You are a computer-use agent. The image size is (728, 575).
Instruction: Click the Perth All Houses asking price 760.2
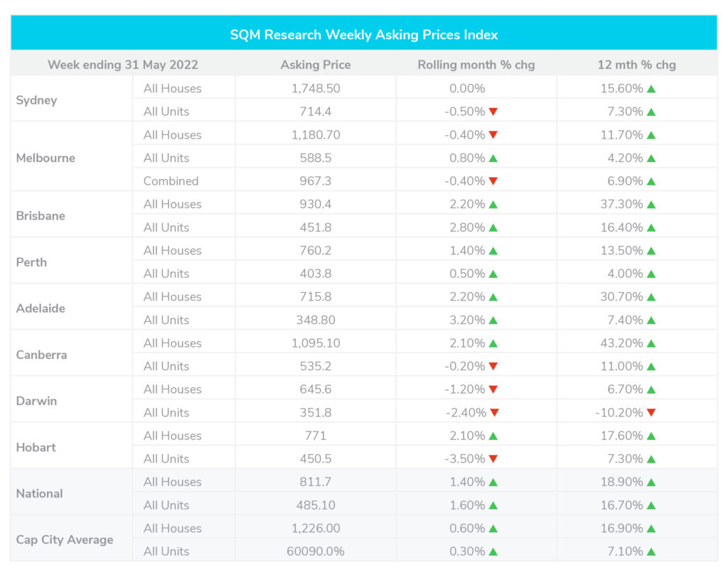(x=316, y=251)
